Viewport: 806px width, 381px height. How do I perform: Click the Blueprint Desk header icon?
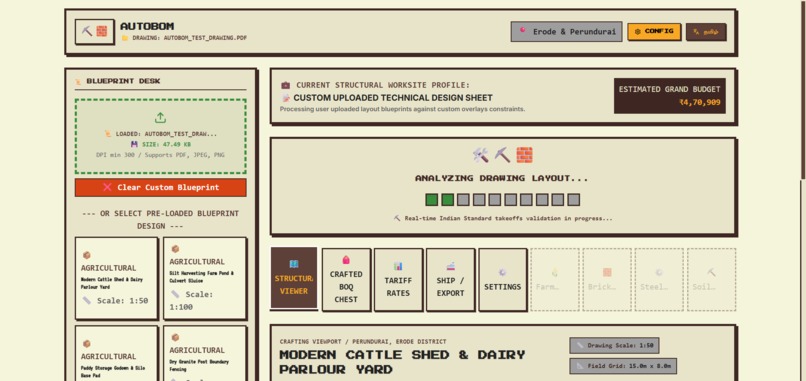(x=78, y=81)
